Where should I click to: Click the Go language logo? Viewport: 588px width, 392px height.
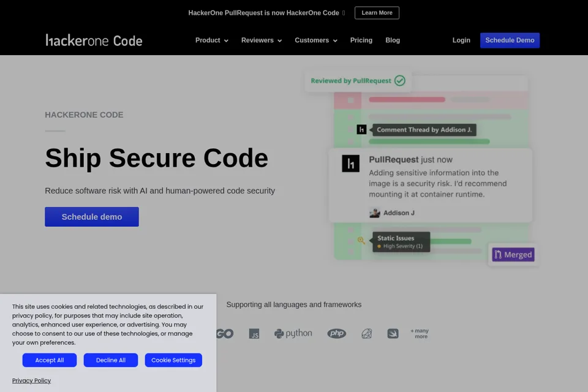[x=225, y=333]
